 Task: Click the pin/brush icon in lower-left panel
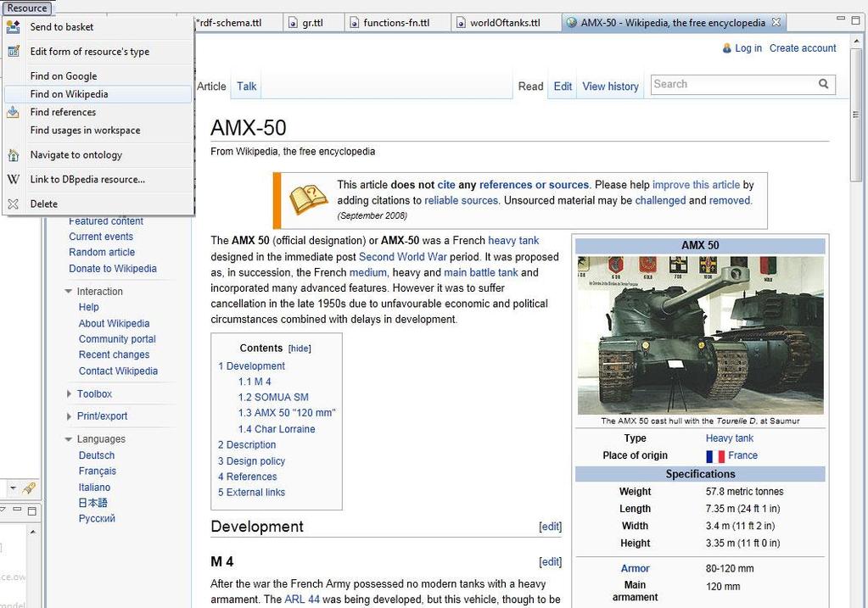point(29,488)
